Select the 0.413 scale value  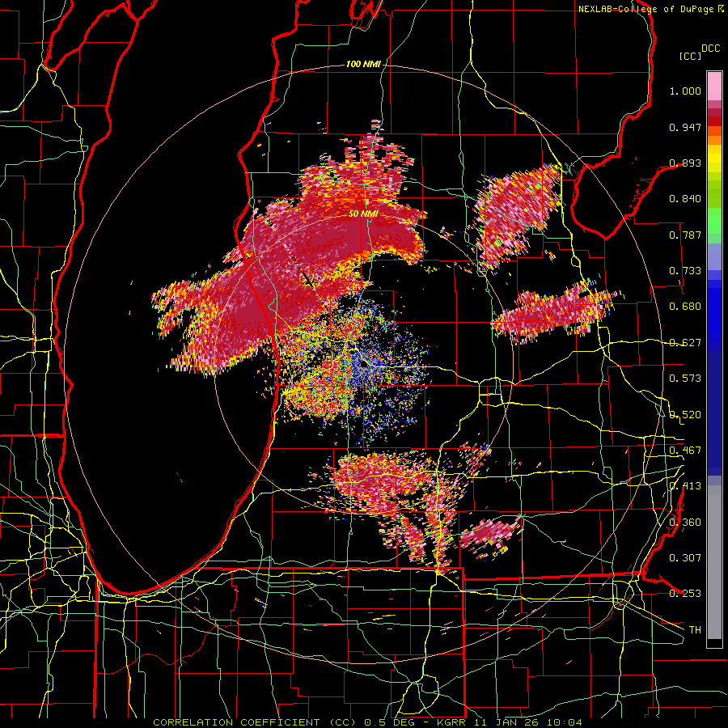[x=685, y=486]
